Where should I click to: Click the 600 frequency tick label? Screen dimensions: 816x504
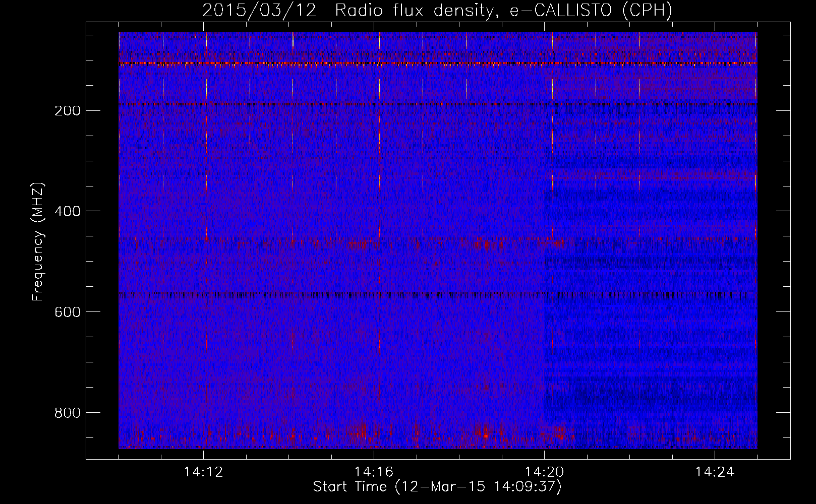[68, 312]
